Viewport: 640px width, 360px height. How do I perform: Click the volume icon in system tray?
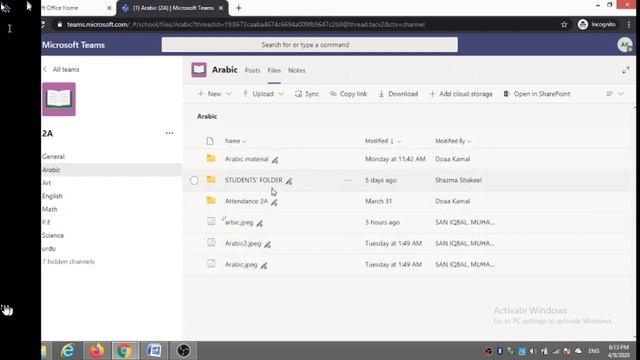pos(533,351)
